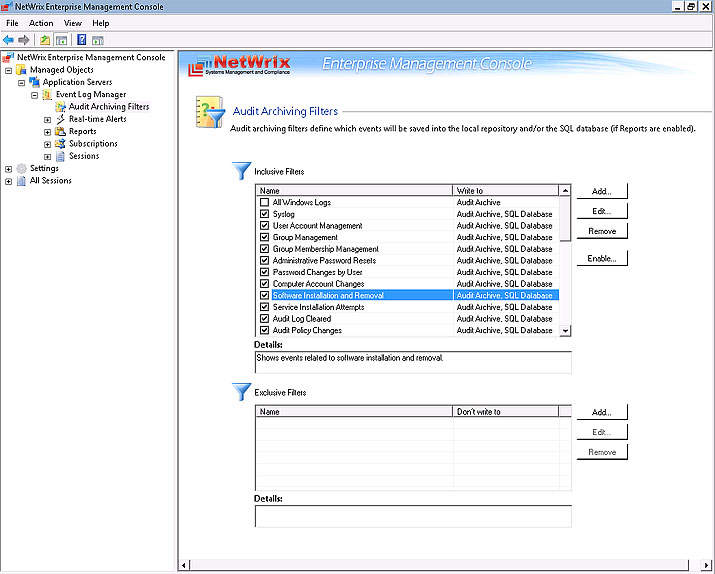715x574 pixels.
Task: Expand the Reports tree node
Action: pyautogui.click(x=47, y=132)
